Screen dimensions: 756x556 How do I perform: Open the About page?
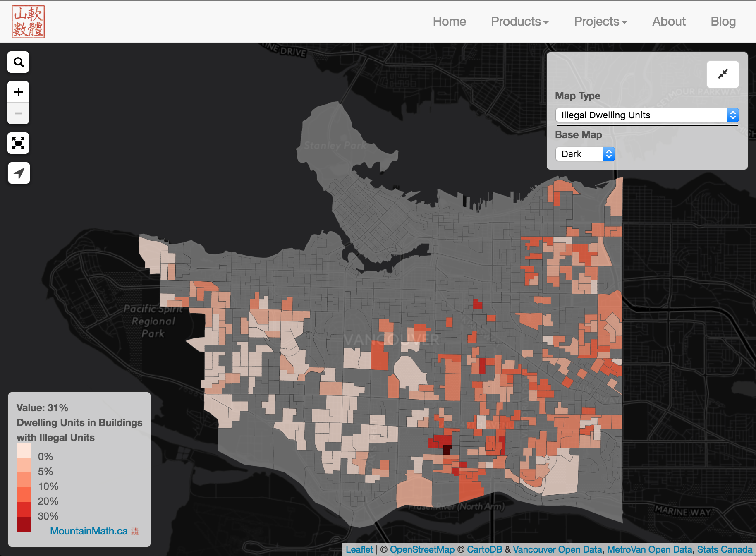click(x=669, y=22)
